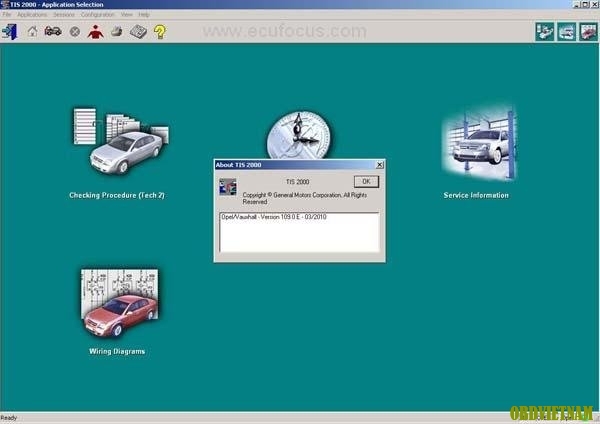Click the grey circular cancel icon
Screen dimensions: 600x424
pyautogui.click(x=75, y=31)
